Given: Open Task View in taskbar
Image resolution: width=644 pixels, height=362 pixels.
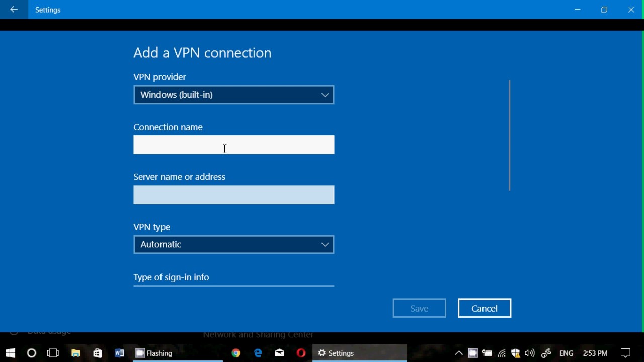Looking at the screenshot, I should (x=53, y=353).
